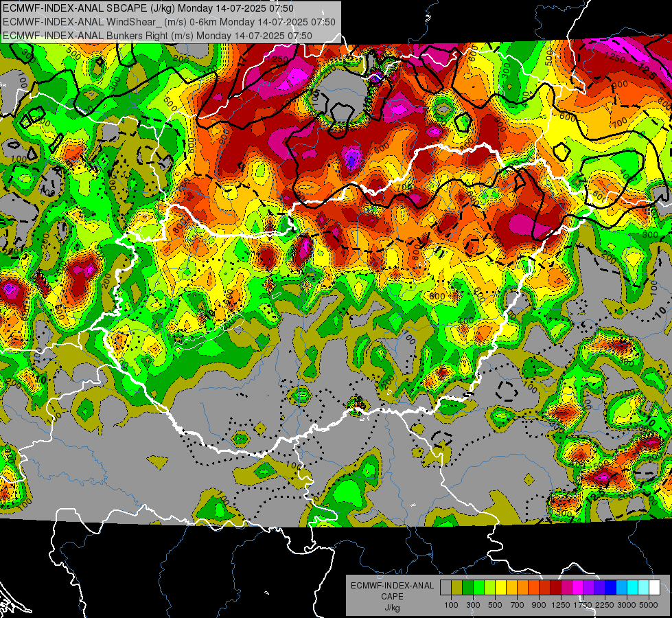
Task: Select the orange swatch above 700
Action: click(x=522, y=588)
